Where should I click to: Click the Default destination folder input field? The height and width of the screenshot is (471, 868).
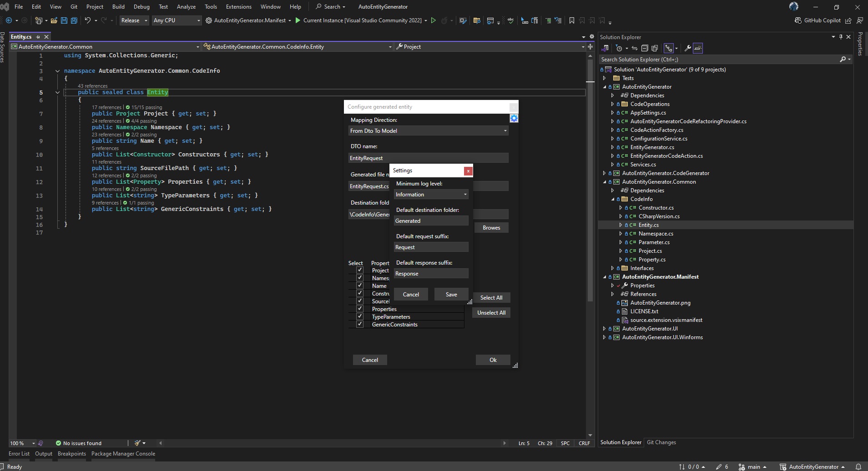(431, 221)
